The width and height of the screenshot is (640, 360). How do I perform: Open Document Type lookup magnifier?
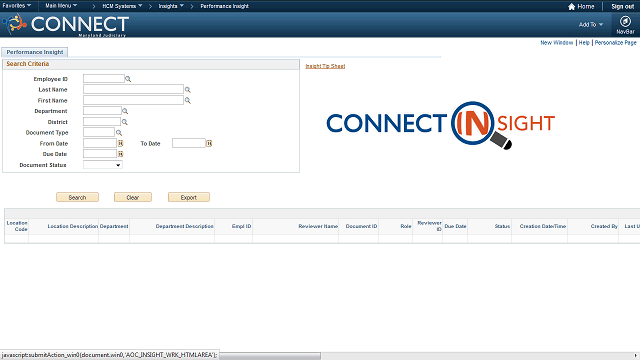[119, 133]
